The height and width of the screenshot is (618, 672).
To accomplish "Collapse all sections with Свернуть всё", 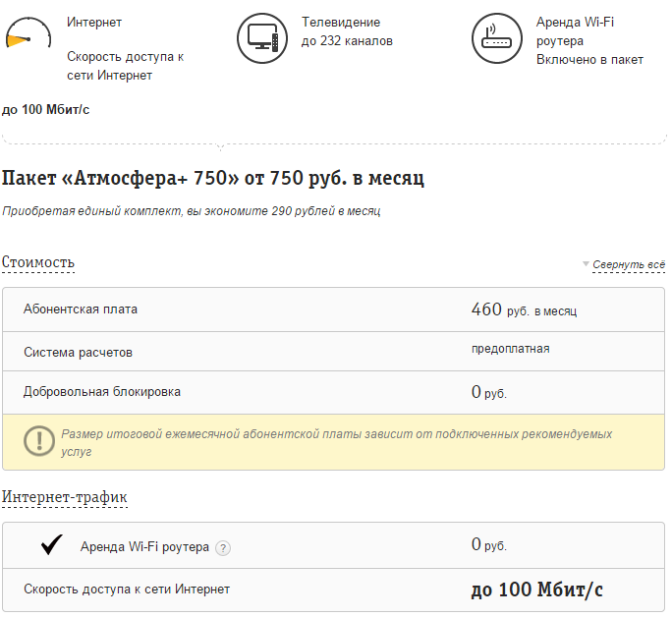I will coord(628,264).
